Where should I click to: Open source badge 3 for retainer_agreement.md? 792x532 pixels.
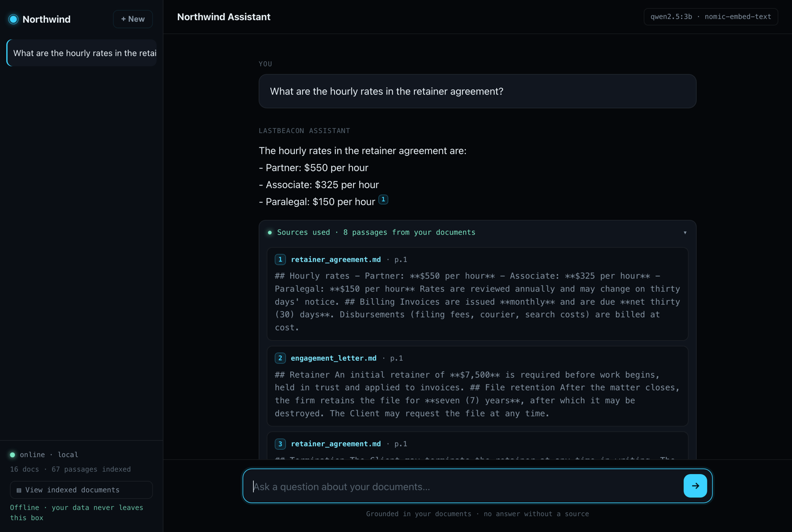[280, 444]
